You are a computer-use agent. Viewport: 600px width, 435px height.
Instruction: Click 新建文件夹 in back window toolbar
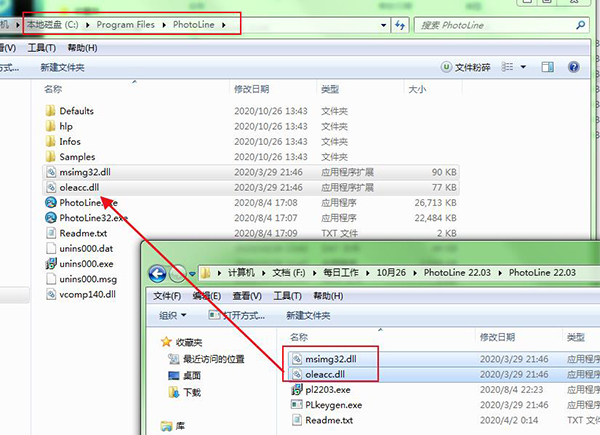[62, 68]
